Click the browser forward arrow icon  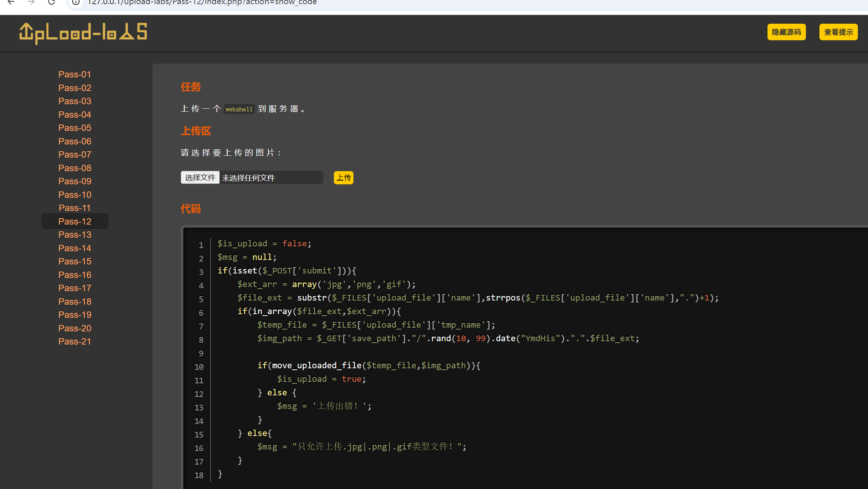tap(31, 2)
